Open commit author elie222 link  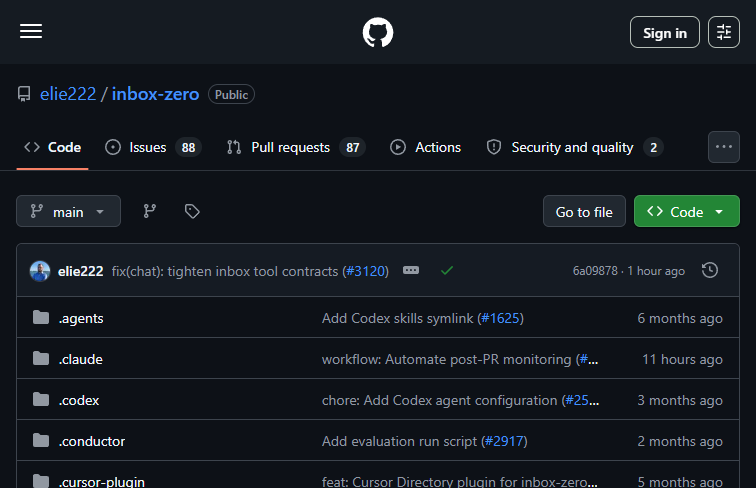point(81,271)
